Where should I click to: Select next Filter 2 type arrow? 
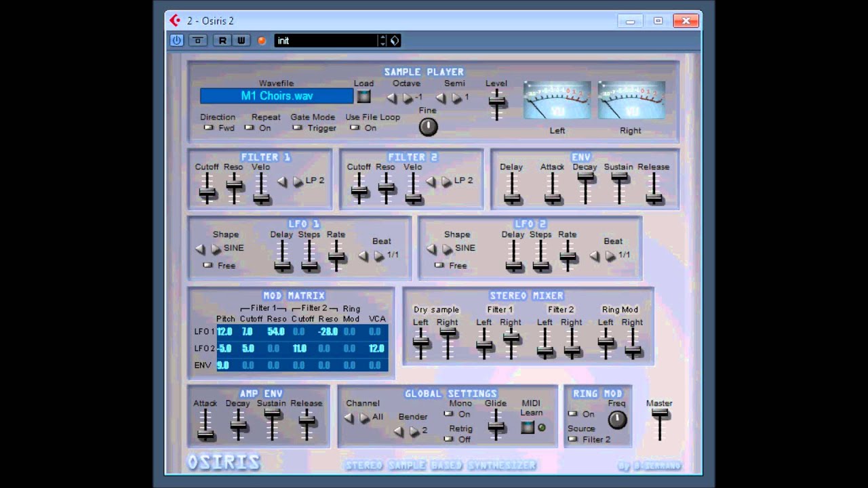446,181
